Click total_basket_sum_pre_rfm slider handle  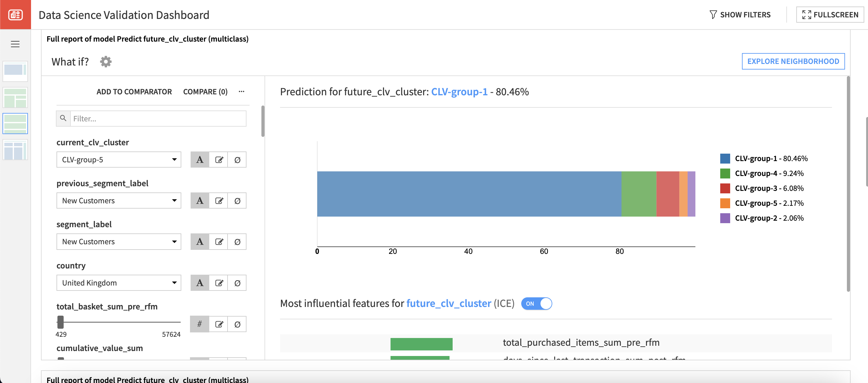point(60,322)
